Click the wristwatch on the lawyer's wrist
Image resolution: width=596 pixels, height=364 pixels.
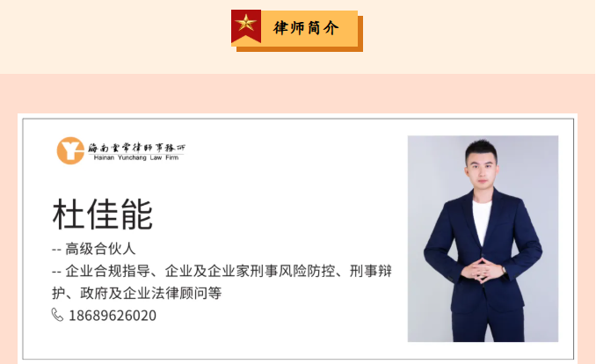pyautogui.click(x=504, y=271)
